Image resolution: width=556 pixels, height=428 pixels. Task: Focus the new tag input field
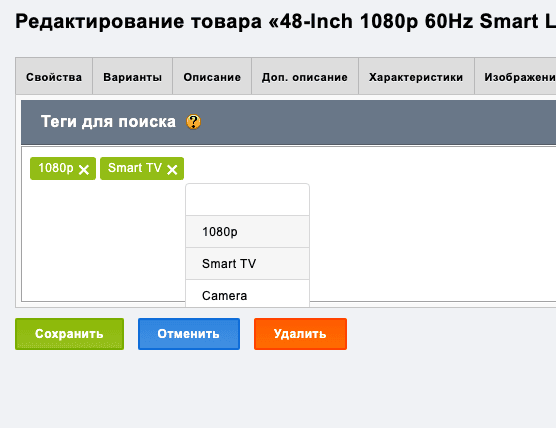click(248, 200)
